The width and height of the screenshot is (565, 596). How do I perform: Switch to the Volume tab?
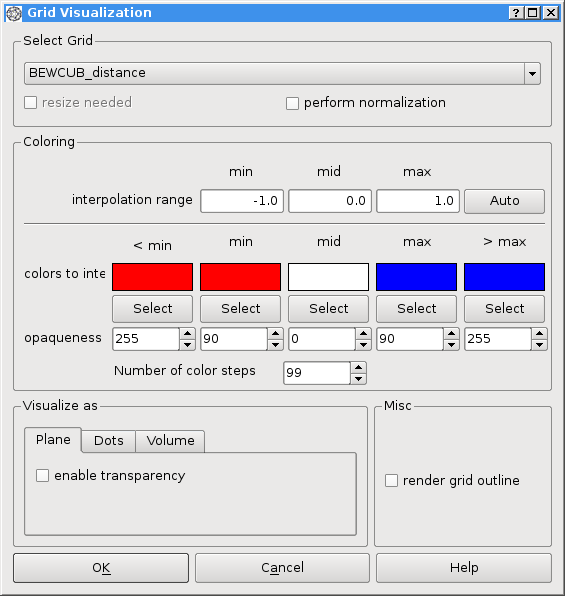170,441
